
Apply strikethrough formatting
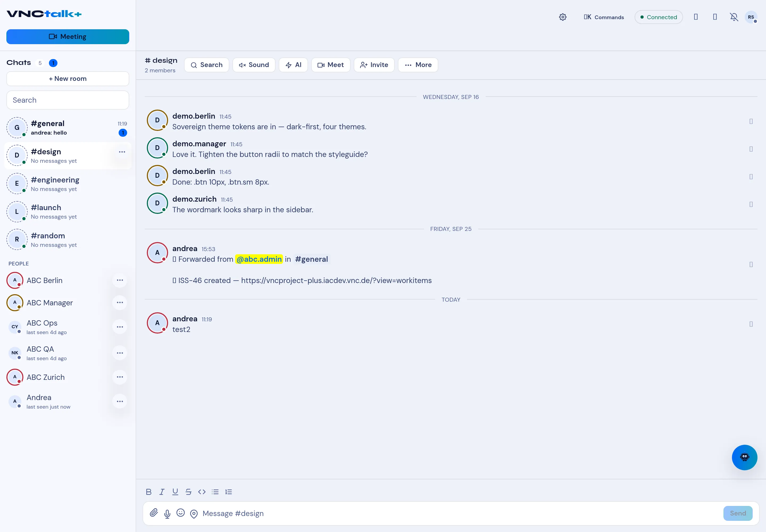click(x=188, y=492)
